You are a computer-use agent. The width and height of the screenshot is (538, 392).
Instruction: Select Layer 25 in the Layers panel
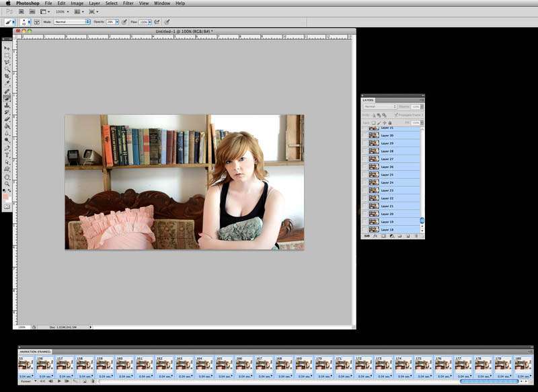[394, 175]
